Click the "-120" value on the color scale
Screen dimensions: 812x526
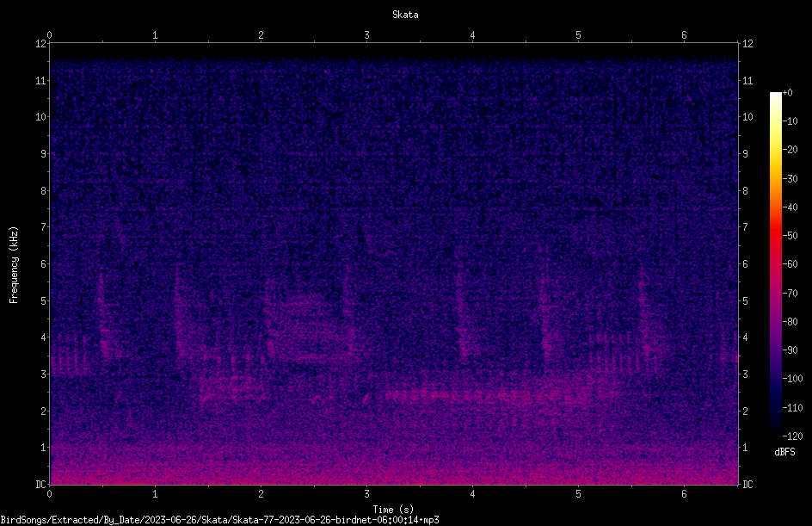(793, 436)
